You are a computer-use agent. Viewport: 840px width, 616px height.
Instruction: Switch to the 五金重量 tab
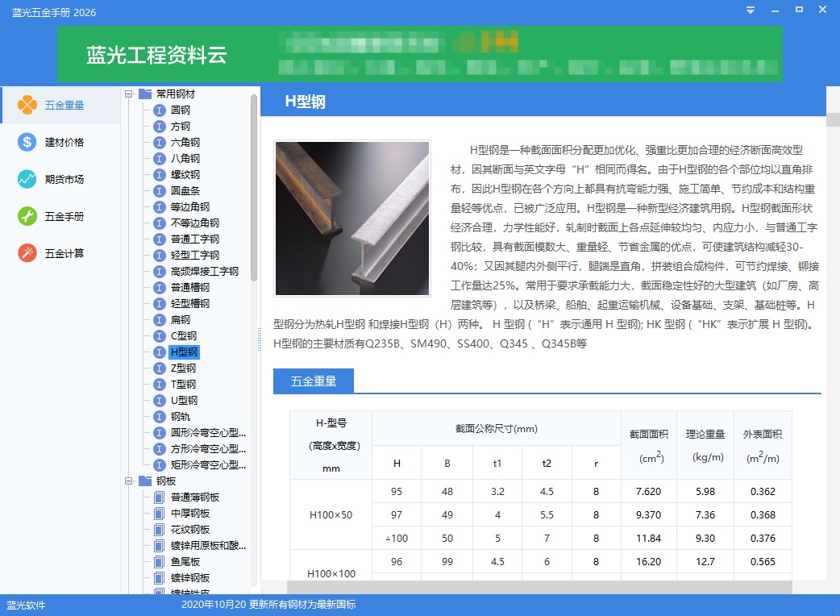[x=314, y=381]
